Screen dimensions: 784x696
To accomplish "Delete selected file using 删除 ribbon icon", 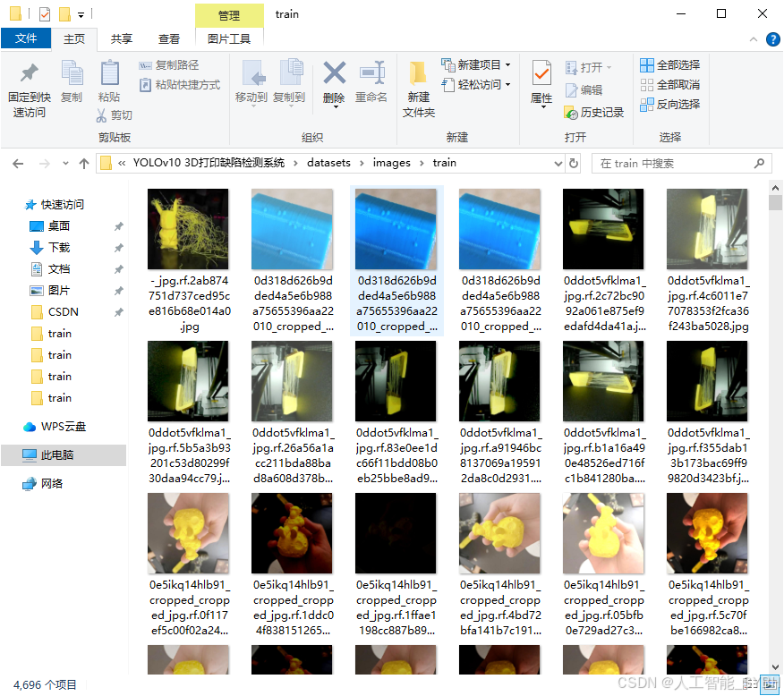I will pos(333,85).
